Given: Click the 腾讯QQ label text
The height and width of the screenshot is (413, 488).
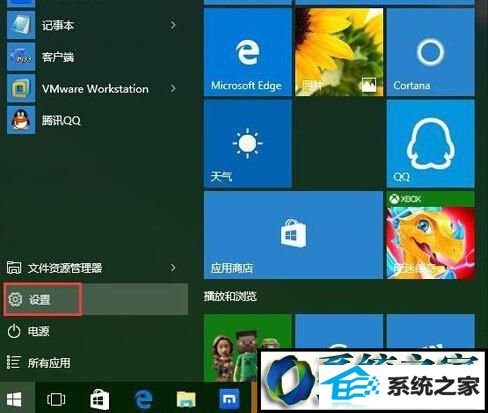Looking at the screenshot, I should point(61,120).
